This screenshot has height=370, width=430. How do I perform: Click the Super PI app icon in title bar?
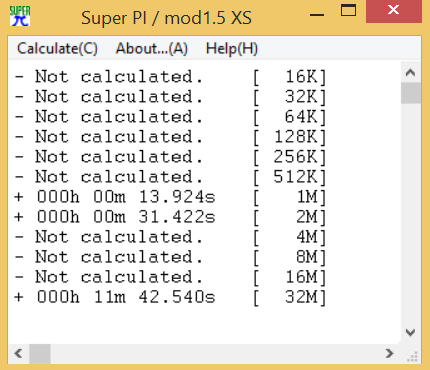pos(20,16)
